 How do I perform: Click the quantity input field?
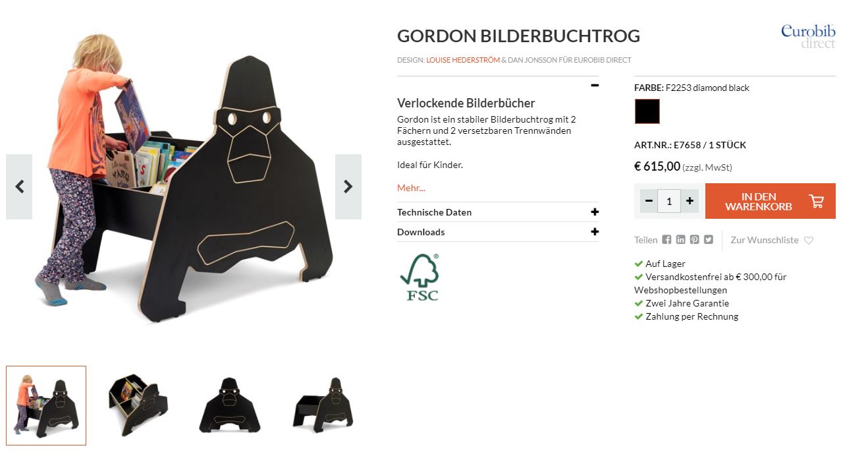pos(669,201)
